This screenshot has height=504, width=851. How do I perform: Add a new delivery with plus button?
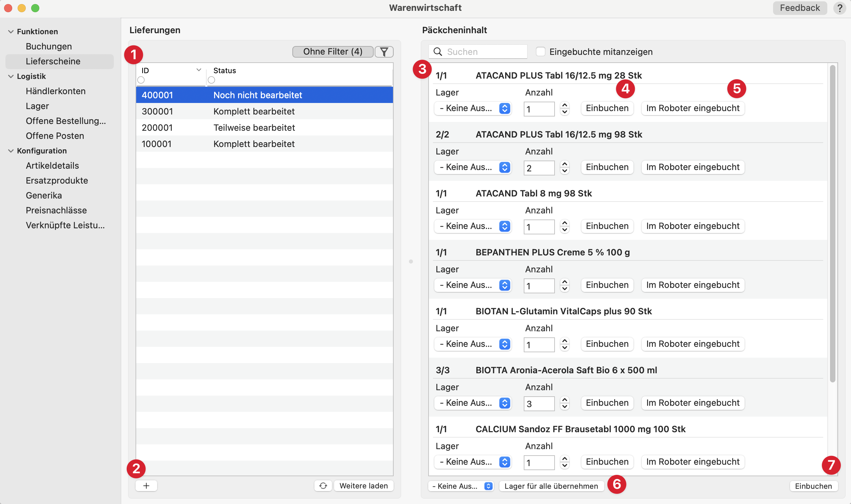[x=146, y=486]
